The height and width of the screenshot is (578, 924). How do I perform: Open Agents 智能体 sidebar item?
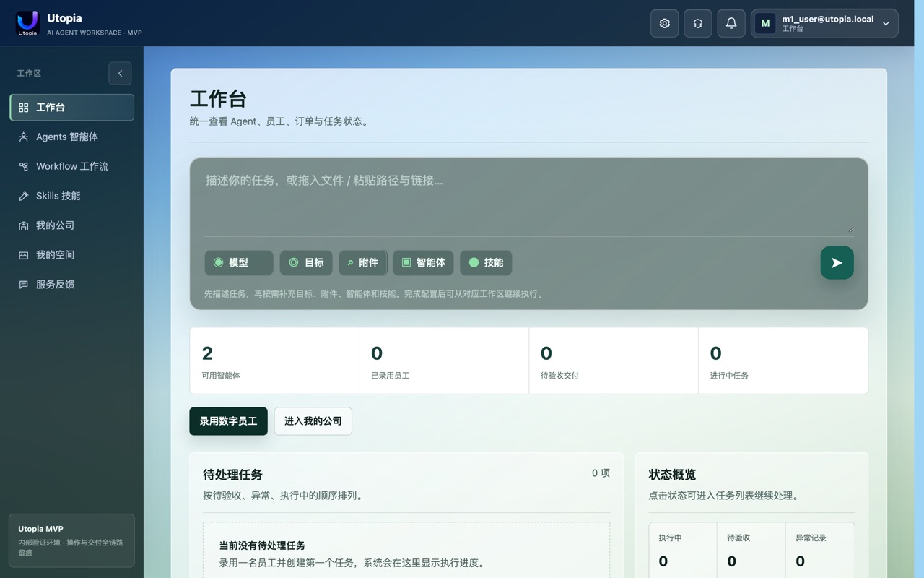point(71,137)
